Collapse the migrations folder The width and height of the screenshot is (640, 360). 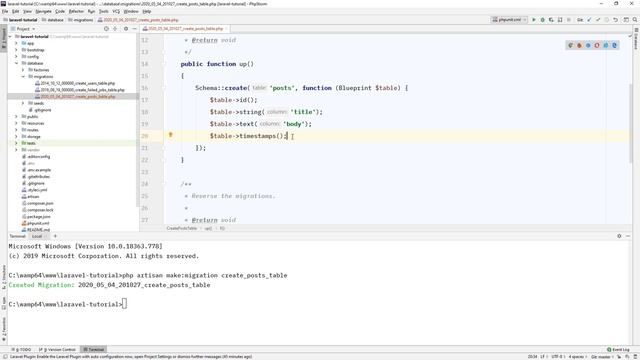coord(23,77)
